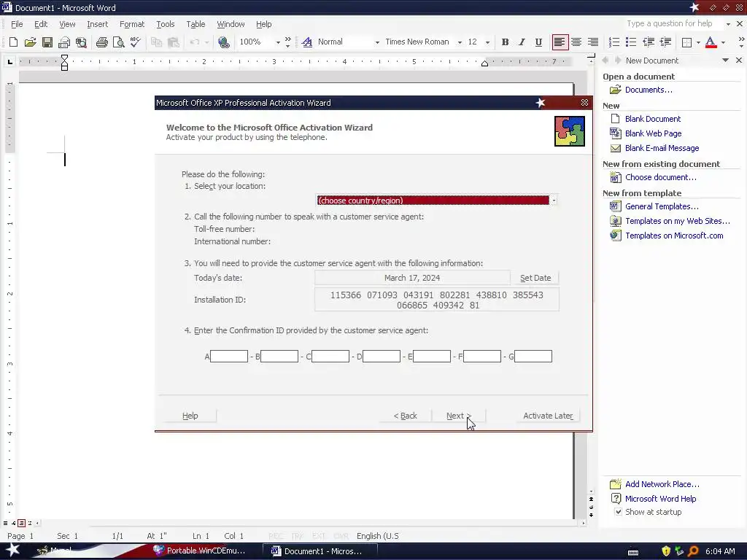The width and height of the screenshot is (747, 560).
Task: Click Confirmation ID field G
Action: click(x=533, y=356)
